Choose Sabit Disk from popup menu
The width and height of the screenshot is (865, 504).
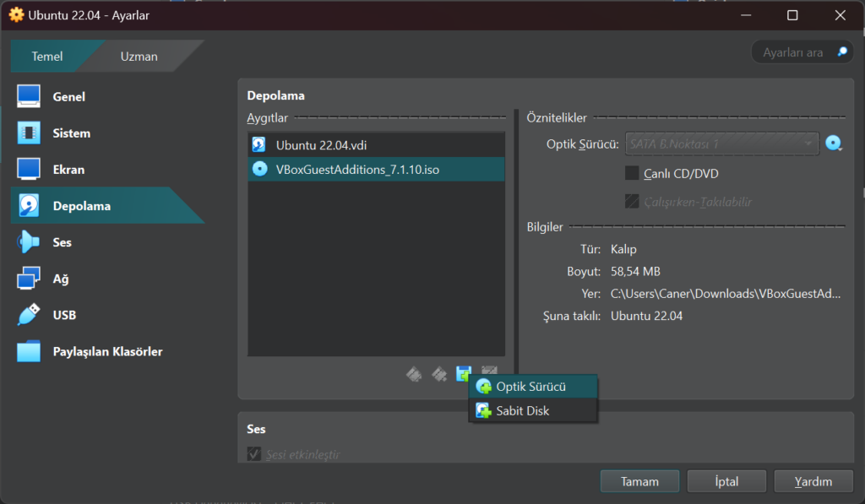533,411
